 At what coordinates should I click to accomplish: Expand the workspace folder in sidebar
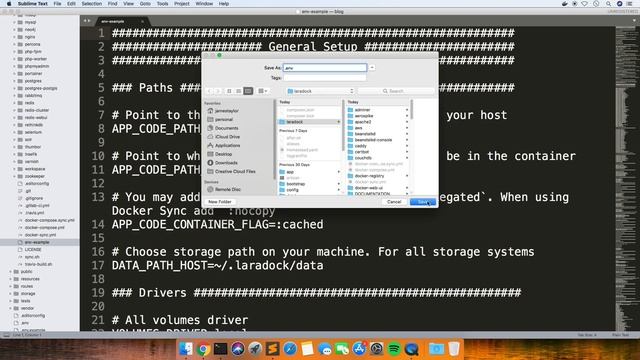click(15, 169)
